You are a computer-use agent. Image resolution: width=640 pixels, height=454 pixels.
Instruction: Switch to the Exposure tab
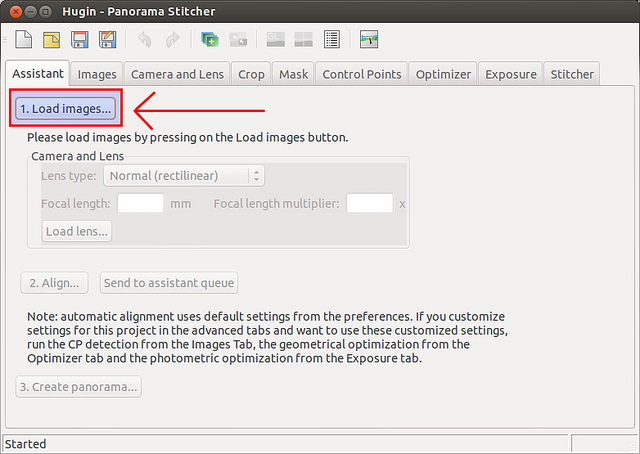tap(511, 74)
